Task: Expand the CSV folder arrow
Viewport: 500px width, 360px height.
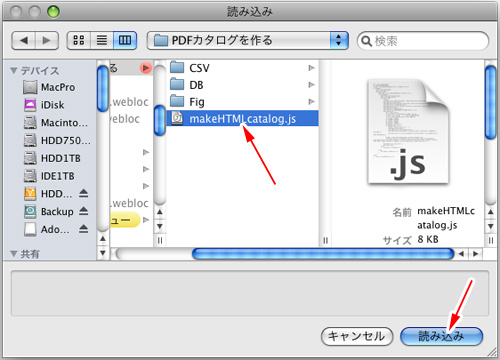Action: coord(311,68)
